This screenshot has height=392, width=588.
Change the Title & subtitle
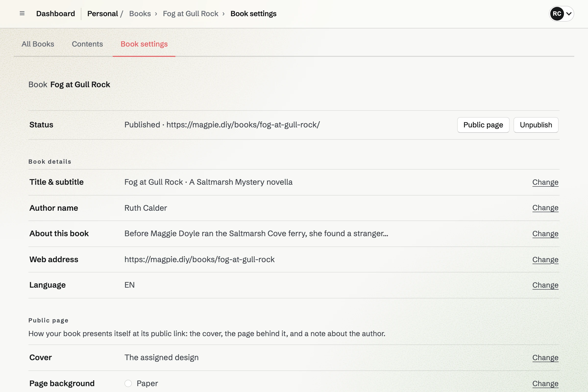[x=545, y=182]
